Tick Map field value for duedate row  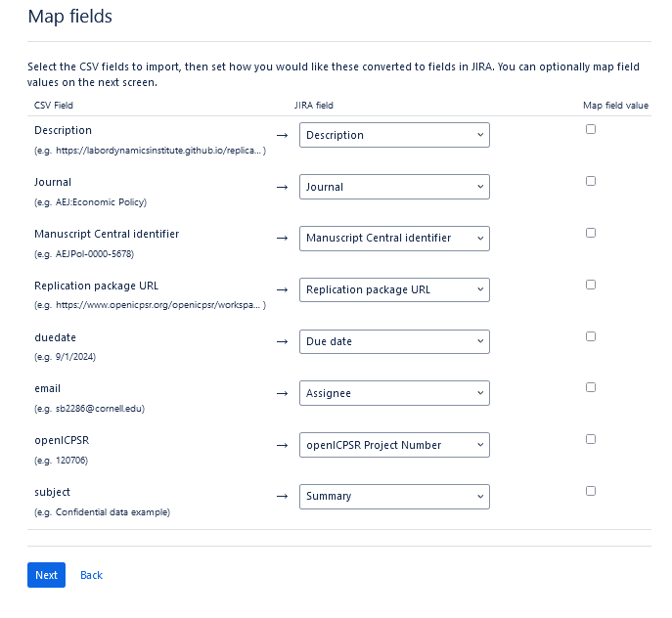[x=591, y=336]
